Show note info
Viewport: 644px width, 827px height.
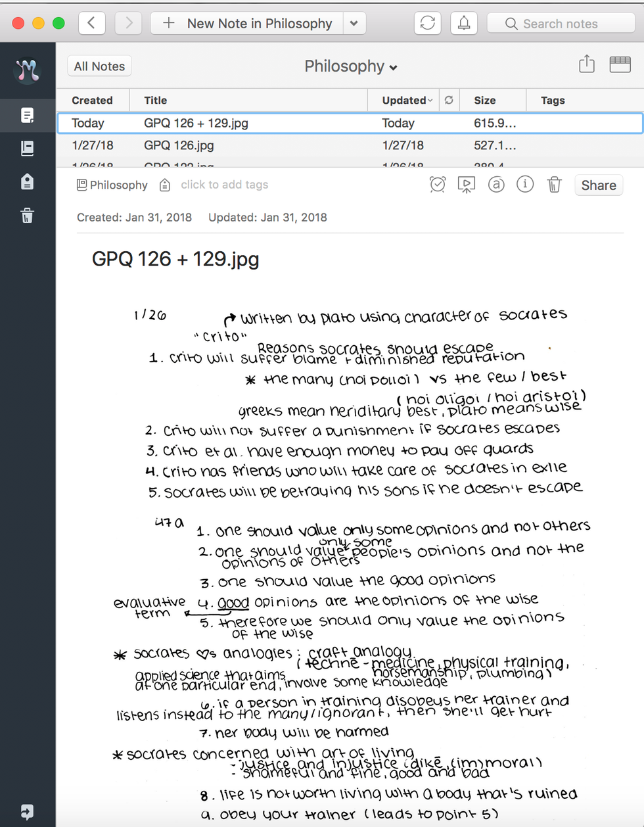(525, 185)
